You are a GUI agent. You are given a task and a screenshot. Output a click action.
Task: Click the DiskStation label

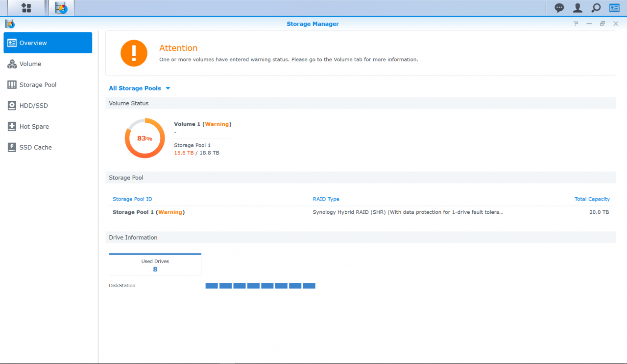(x=122, y=286)
